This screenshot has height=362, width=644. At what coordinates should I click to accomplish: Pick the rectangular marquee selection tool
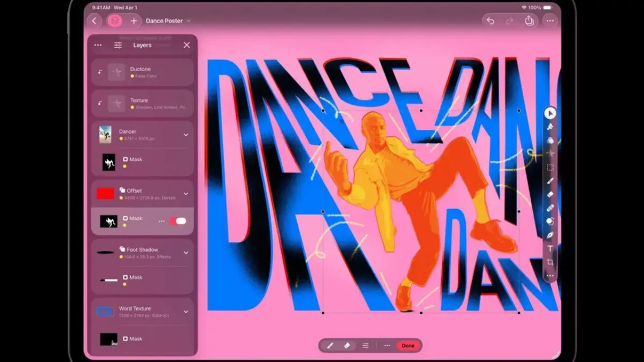pos(550,167)
